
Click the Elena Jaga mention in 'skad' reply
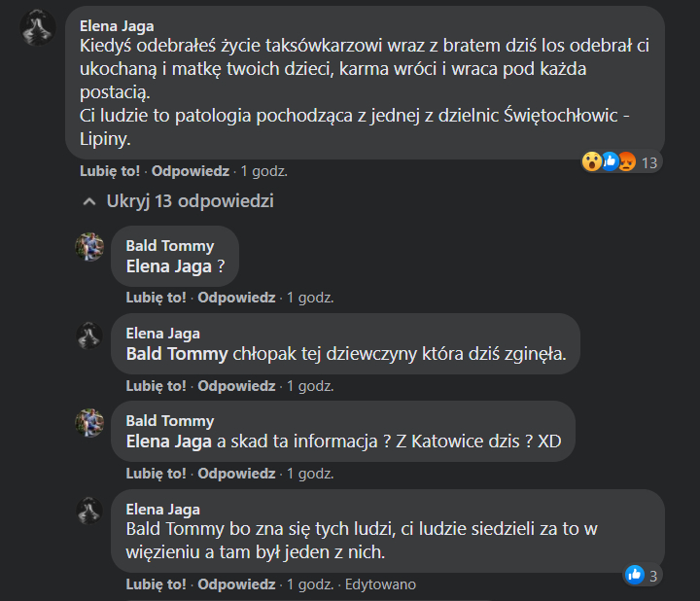pyautogui.click(x=169, y=442)
